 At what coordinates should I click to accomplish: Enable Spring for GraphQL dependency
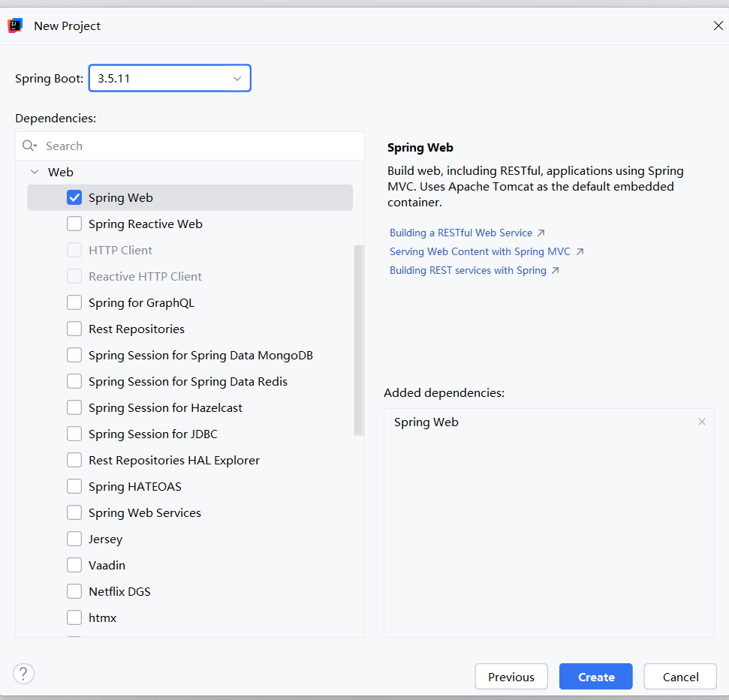coord(74,302)
